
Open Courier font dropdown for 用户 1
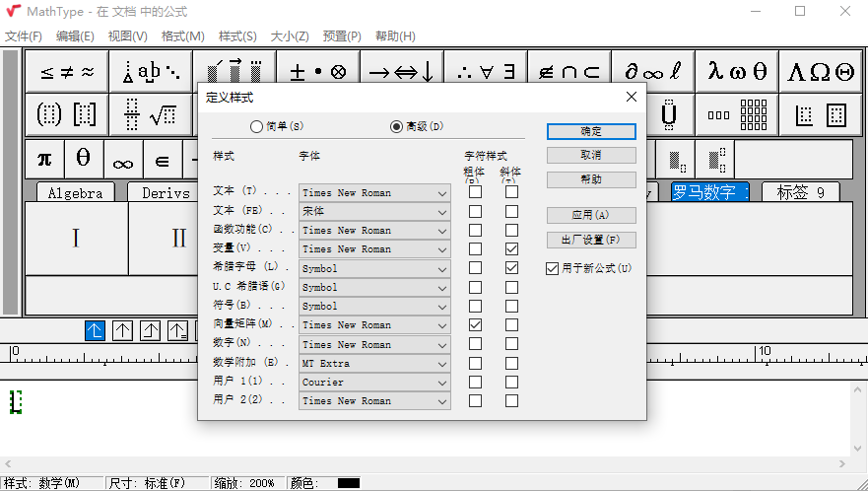click(x=374, y=383)
